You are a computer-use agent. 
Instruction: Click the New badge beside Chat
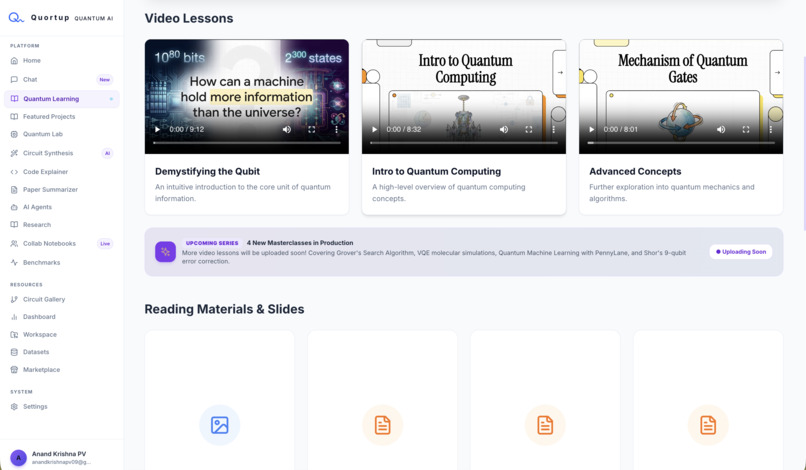point(104,80)
